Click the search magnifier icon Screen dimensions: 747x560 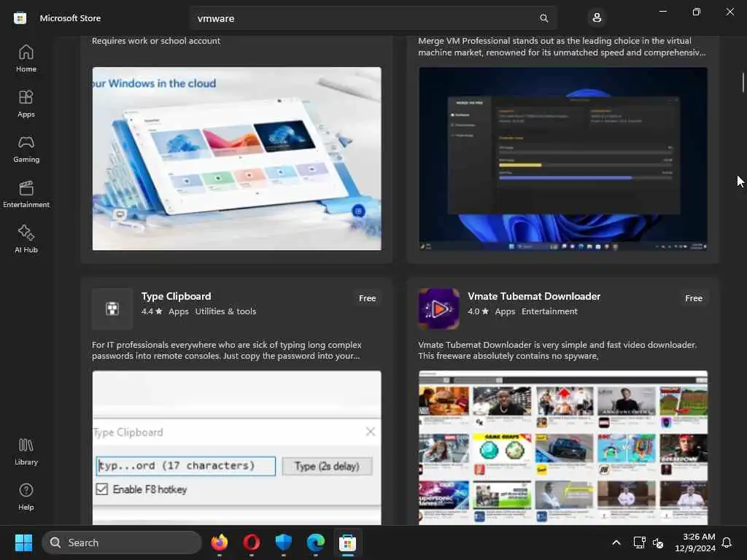click(x=543, y=18)
